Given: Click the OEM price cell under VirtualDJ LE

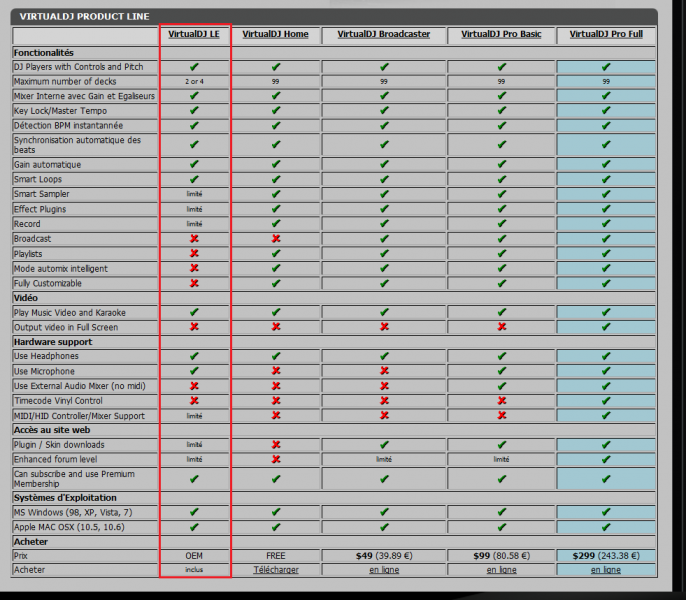Looking at the screenshot, I should tap(194, 556).
